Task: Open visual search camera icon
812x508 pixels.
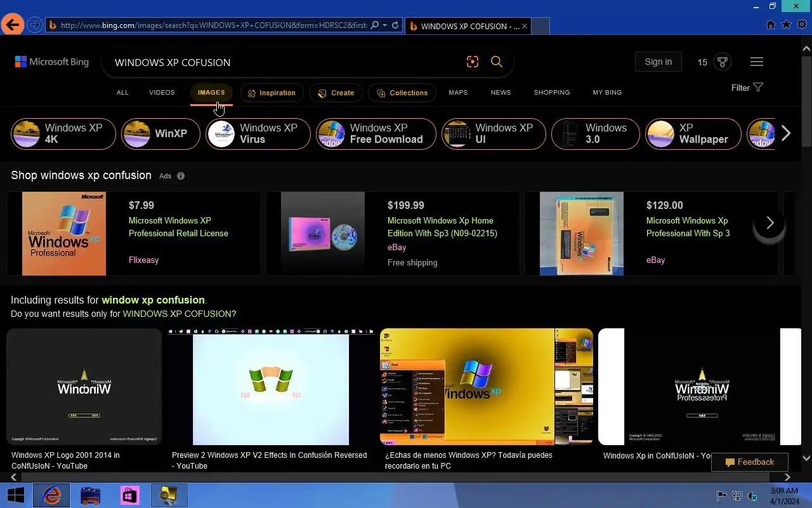Action: 472,62
